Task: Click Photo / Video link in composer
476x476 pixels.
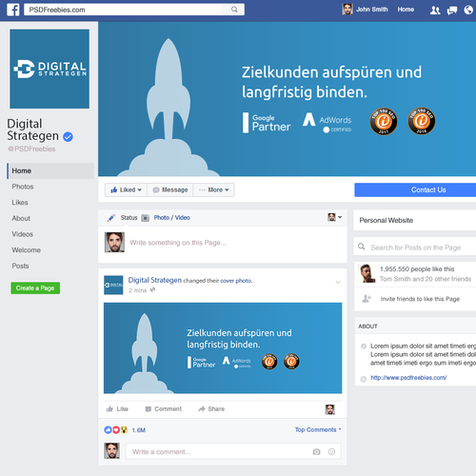Action: click(171, 218)
